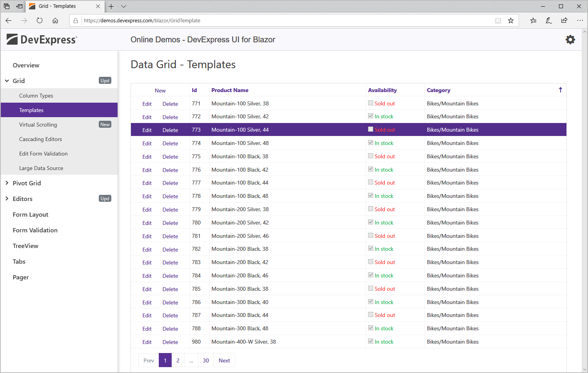Image resolution: width=588 pixels, height=373 pixels.
Task: Collapse the Grid section in sidebar
Action: pos(7,81)
